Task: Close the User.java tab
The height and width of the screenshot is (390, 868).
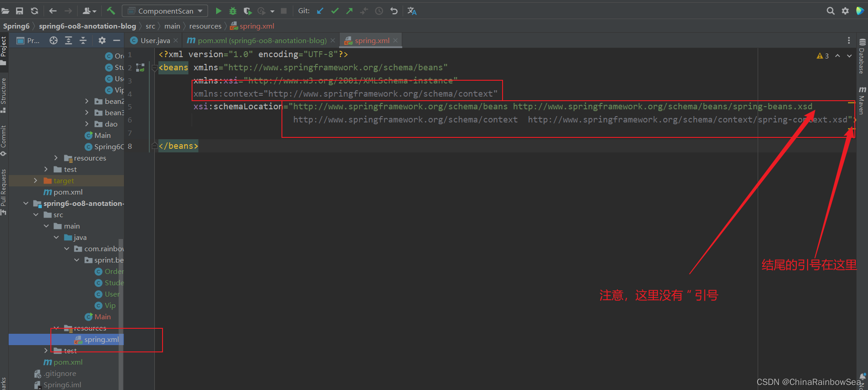Action: point(176,40)
